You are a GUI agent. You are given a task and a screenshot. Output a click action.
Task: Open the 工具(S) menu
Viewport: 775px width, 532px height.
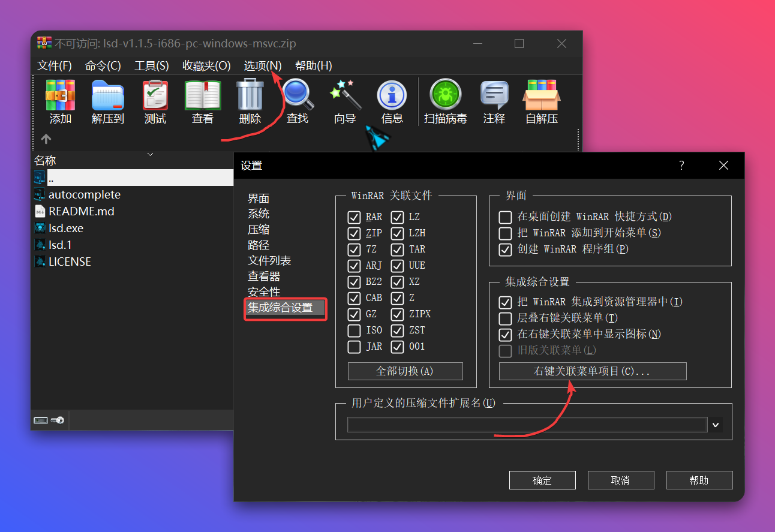[x=152, y=65]
